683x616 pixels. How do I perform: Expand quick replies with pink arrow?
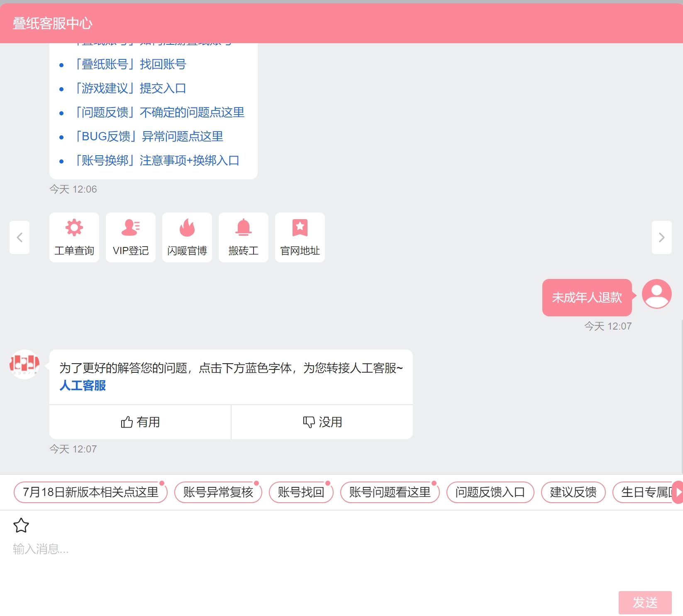tap(678, 492)
